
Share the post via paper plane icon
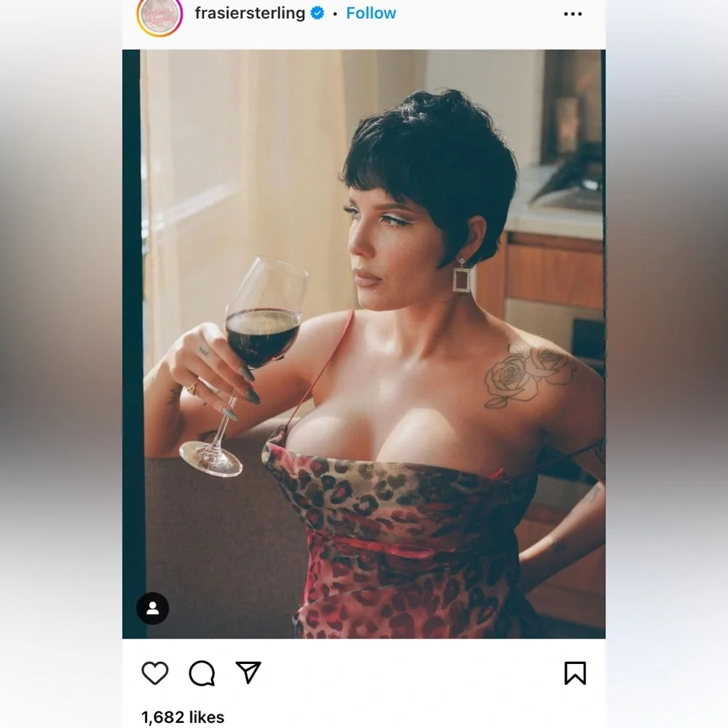[x=248, y=673]
